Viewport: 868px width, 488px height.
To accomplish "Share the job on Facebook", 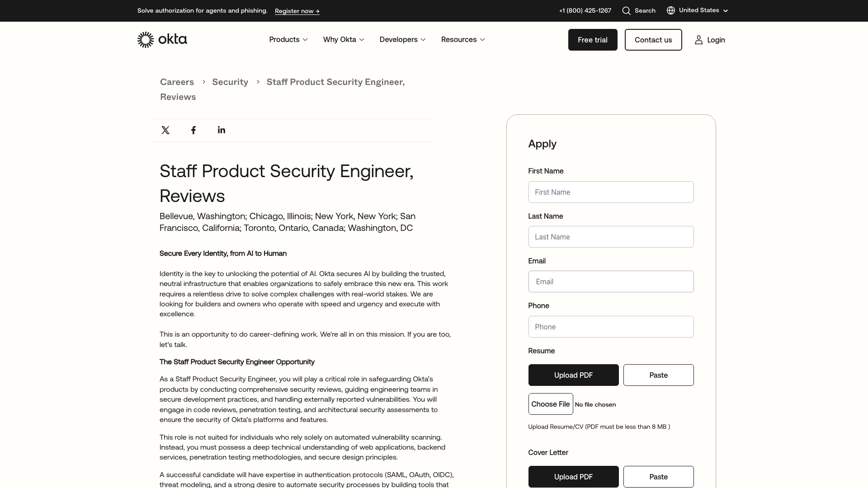I will 193,130.
